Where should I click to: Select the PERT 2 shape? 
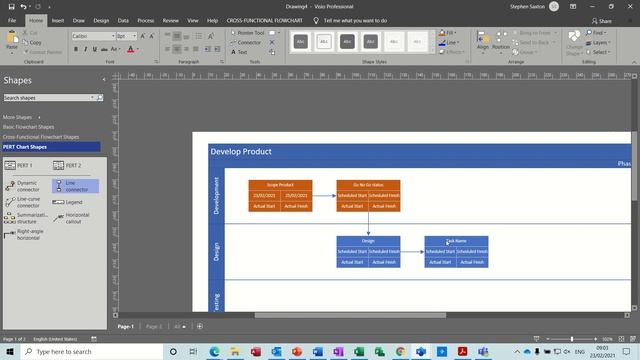pyautogui.click(x=67, y=165)
